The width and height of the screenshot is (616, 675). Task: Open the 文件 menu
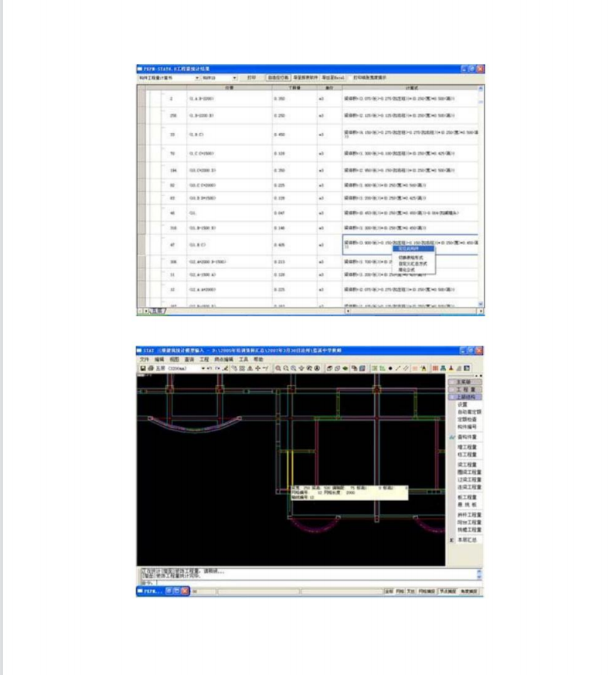(x=145, y=359)
